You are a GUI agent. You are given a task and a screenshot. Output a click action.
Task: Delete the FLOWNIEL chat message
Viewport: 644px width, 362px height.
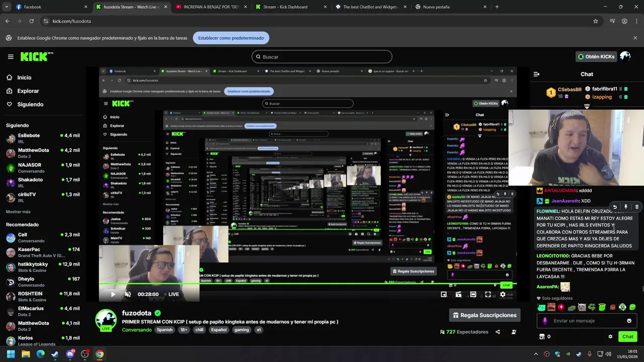pyautogui.click(x=636, y=207)
